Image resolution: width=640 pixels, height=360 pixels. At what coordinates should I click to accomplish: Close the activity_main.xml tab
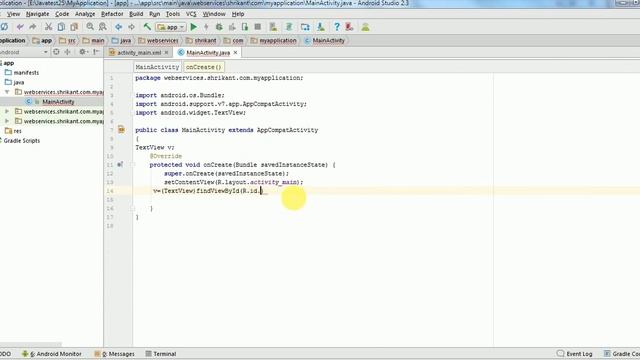[x=167, y=53]
